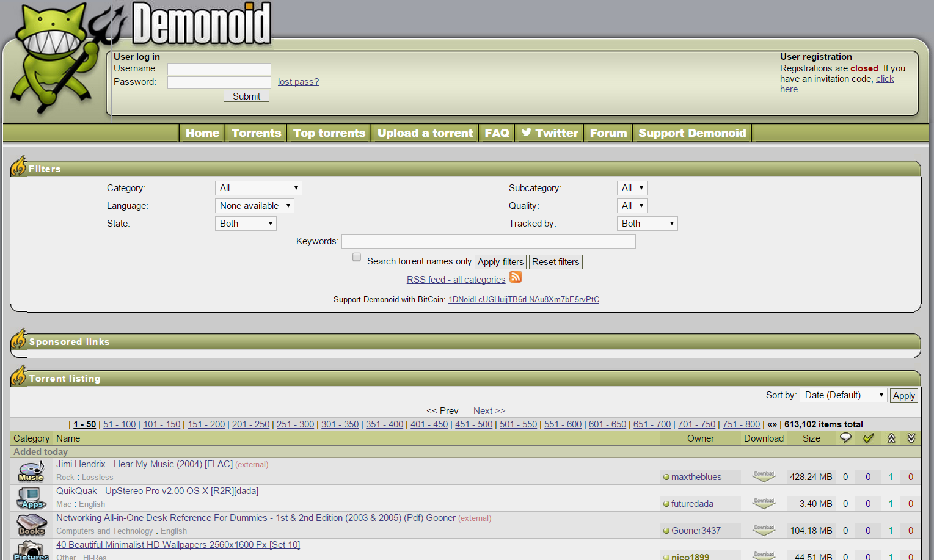Screen dimensions: 934x560
Task: Click the RSS feed orange icon
Action: 516,277
